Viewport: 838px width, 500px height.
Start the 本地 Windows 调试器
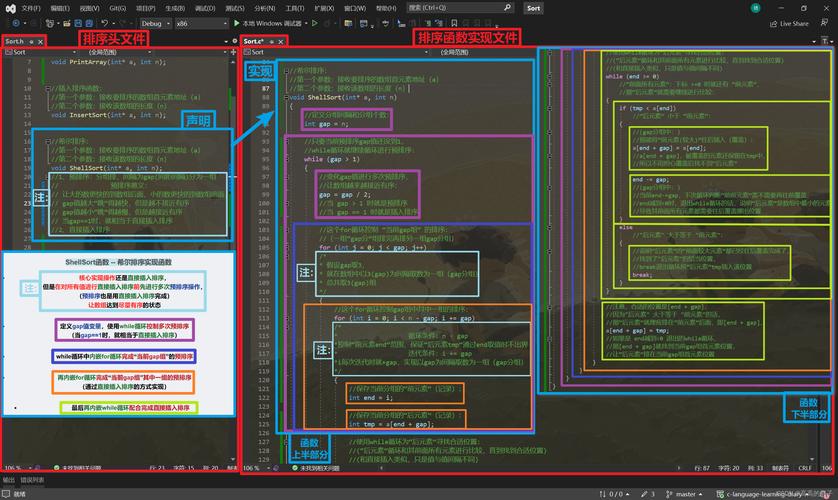(271, 24)
